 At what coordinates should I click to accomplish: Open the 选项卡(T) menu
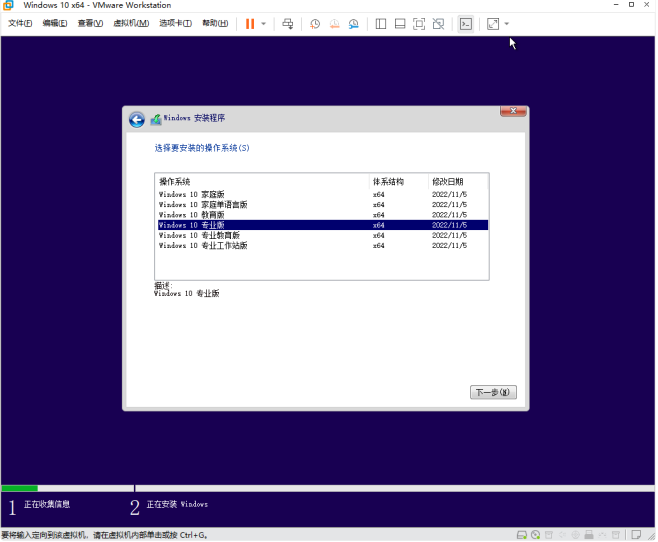point(175,23)
